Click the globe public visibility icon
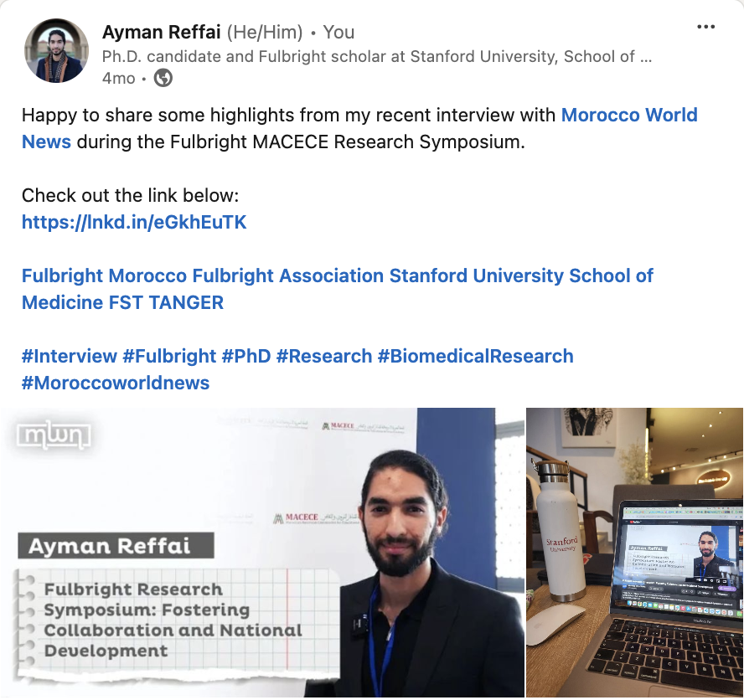 tap(163, 78)
